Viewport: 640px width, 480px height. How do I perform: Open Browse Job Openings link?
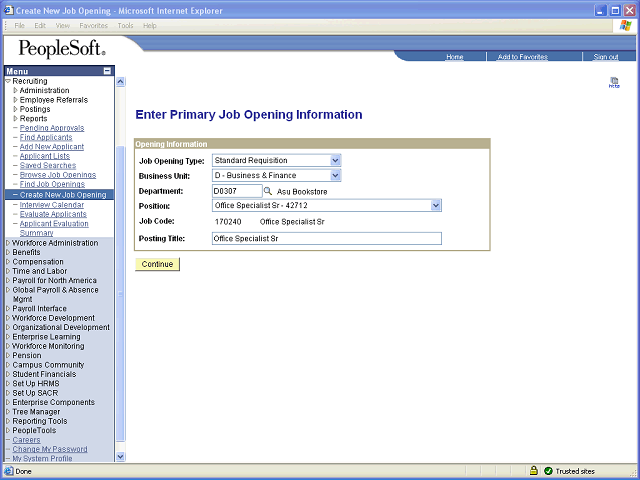pos(58,175)
